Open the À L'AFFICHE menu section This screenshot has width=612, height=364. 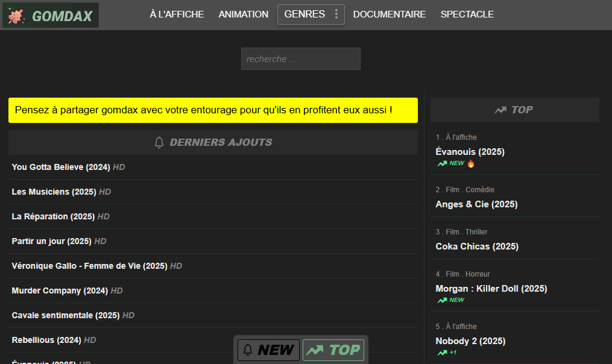(177, 14)
